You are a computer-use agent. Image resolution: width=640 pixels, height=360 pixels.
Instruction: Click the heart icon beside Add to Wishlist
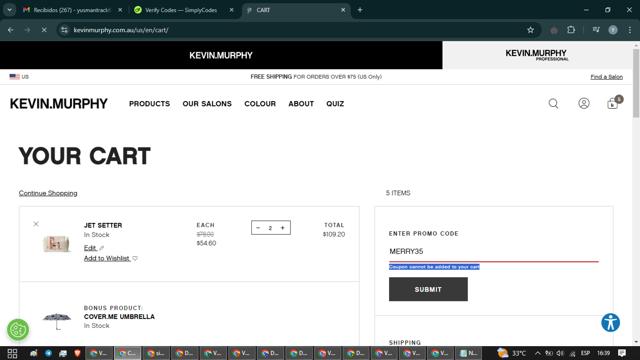[135, 258]
